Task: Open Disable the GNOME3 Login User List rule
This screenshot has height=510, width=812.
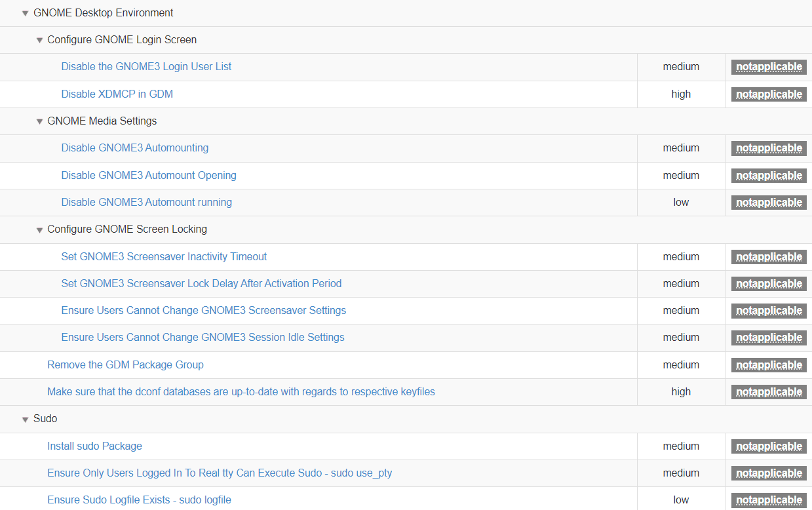Action: [x=146, y=67]
